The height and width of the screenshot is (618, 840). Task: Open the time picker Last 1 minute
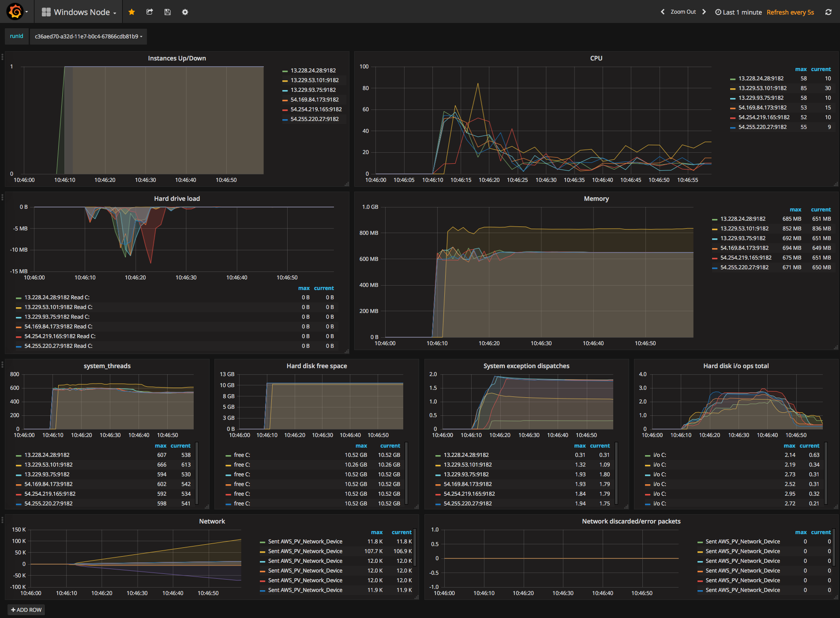click(739, 12)
